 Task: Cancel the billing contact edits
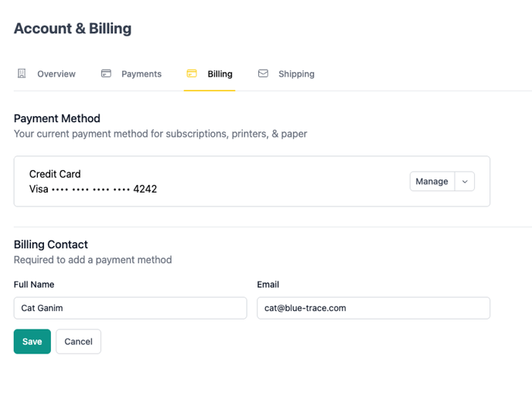coord(78,342)
